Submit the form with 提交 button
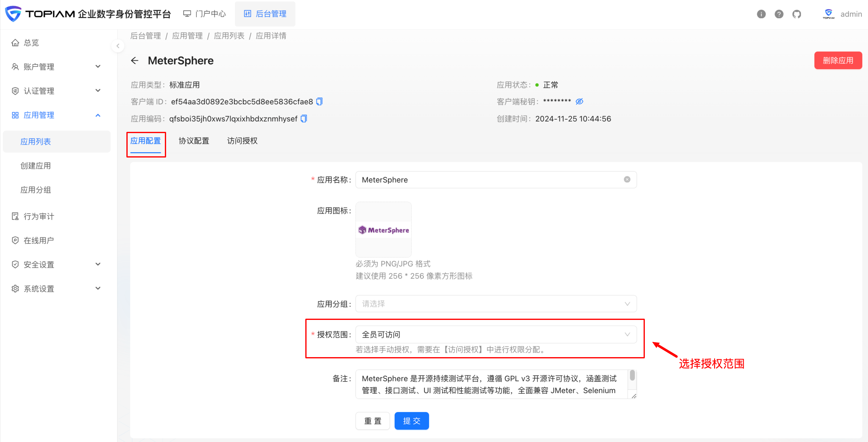 (412, 420)
